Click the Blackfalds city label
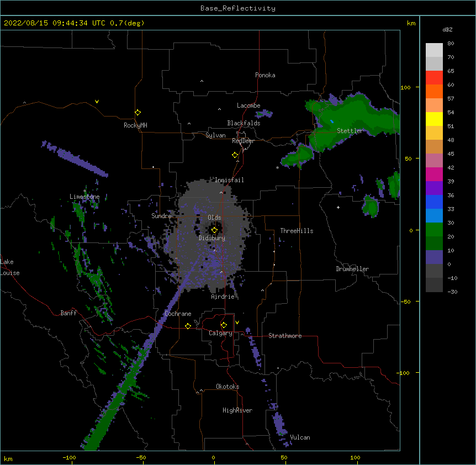 (x=244, y=123)
